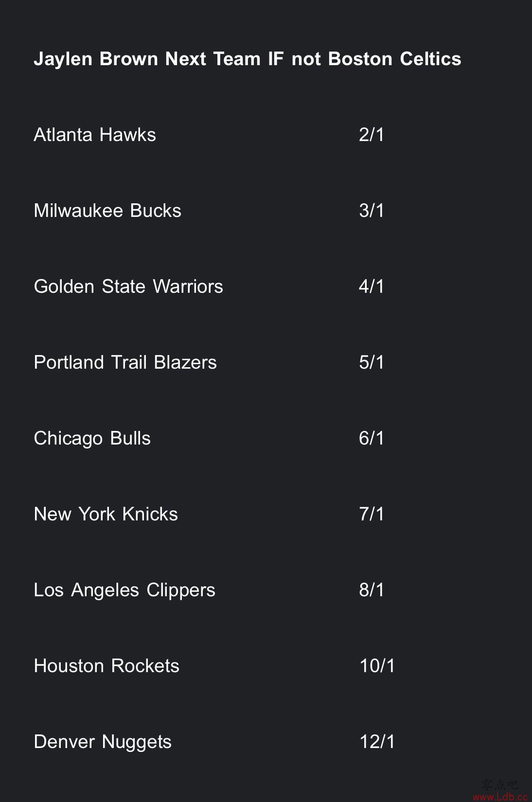Click the 3/1 odds for Milwaukee Bucks
532x802 pixels.
[372, 211]
